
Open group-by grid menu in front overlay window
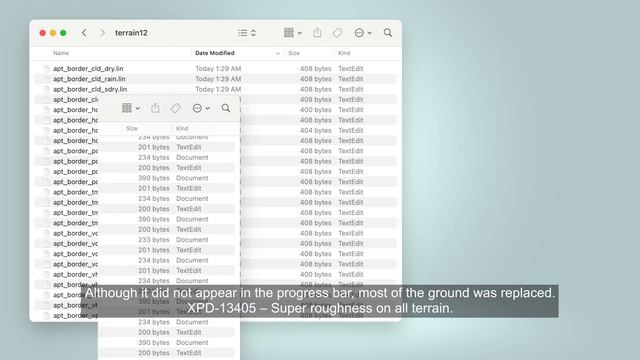click(x=131, y=108)
